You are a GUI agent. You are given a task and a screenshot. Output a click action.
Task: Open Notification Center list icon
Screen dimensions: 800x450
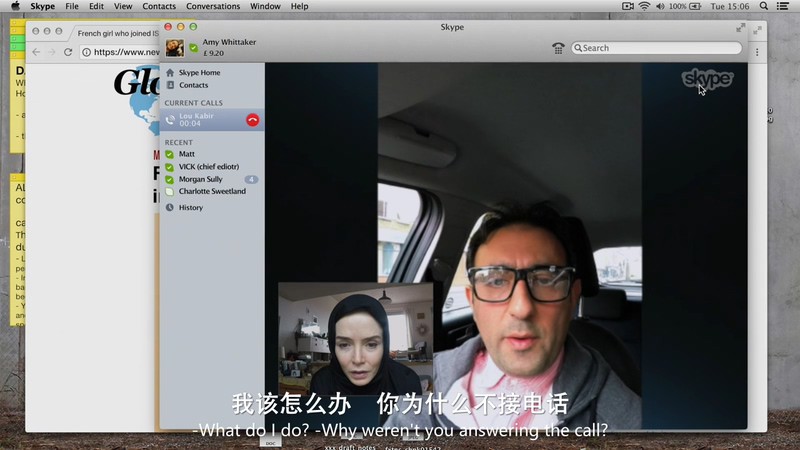point(783,6)
